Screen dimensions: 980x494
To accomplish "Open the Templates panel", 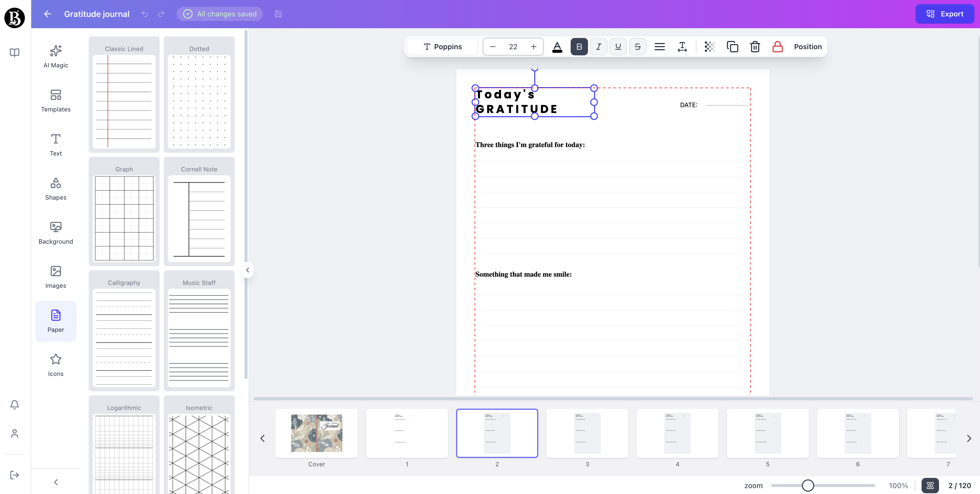I will [56, 100].
